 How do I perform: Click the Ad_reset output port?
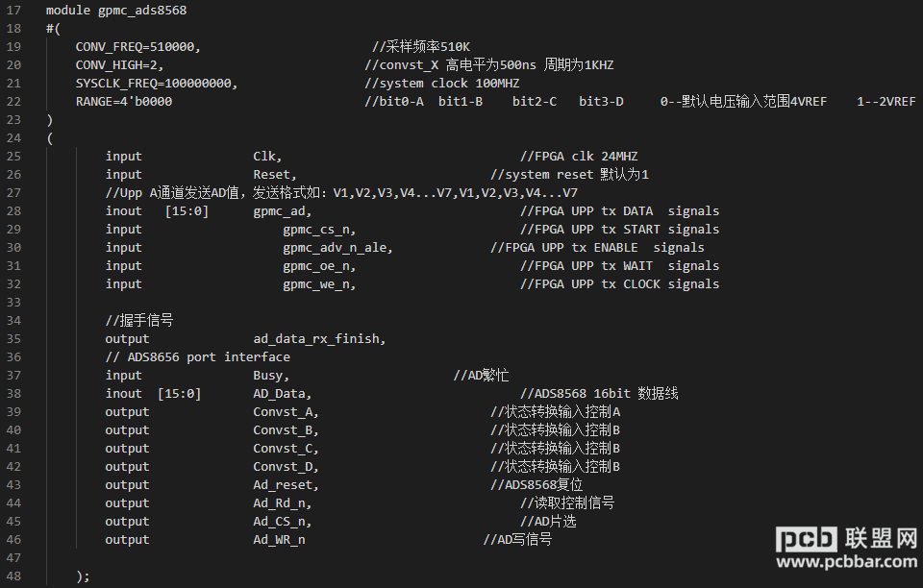(x=283, y=484)
